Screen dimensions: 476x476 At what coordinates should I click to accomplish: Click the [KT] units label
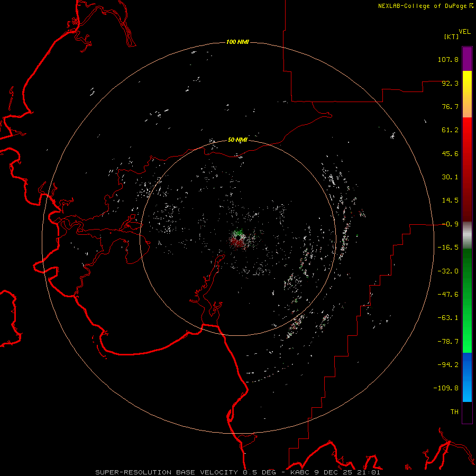click(x=451, y=36)
